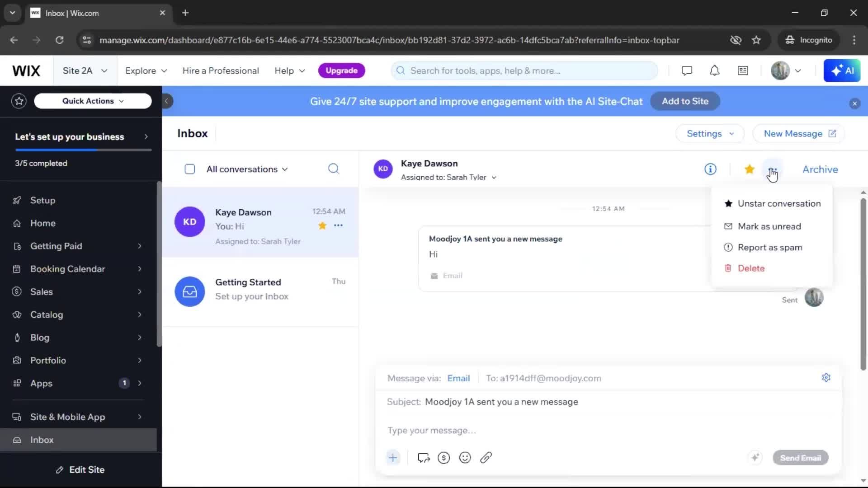Tick the select all conversations checkbox

coord(190,169)
